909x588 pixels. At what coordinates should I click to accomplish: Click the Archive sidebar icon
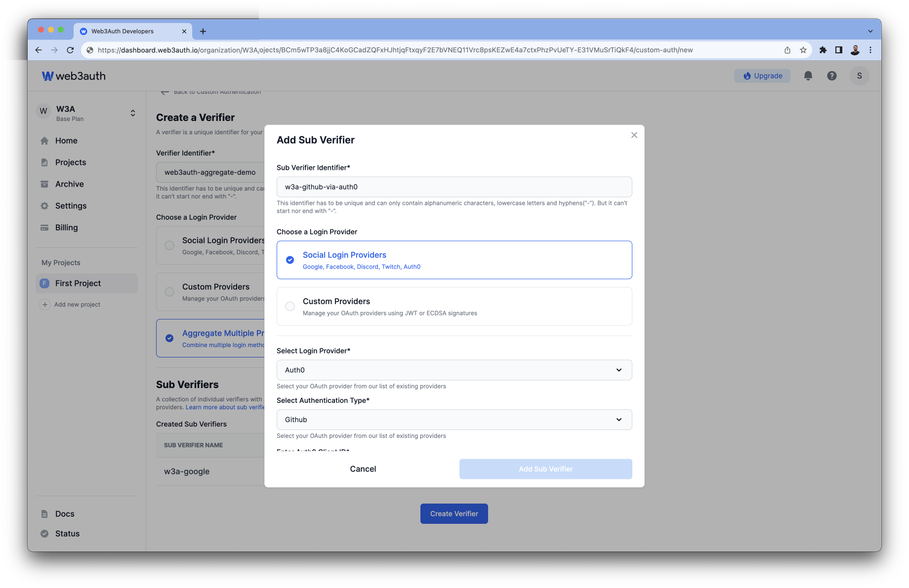[44, 184]
